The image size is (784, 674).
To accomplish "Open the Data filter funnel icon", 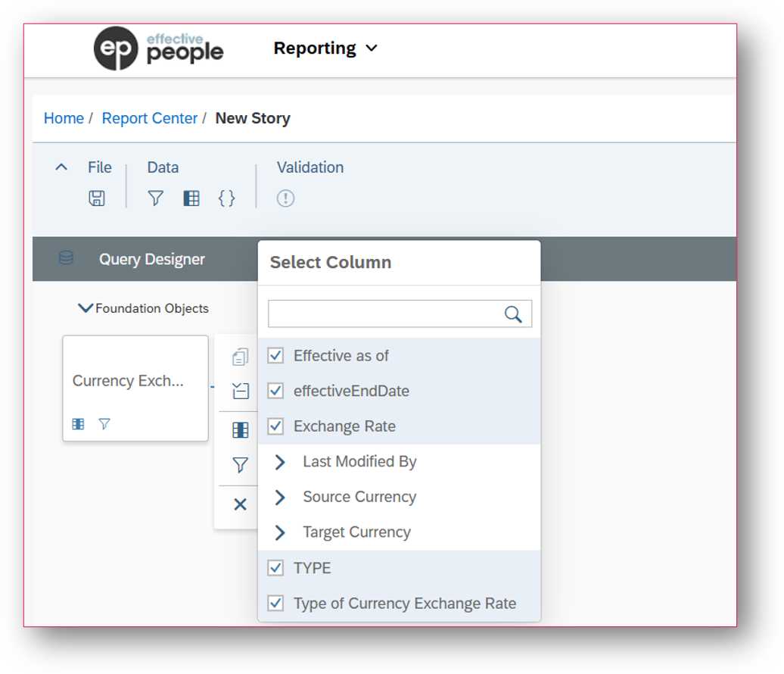I will click(x=155, y=198).
